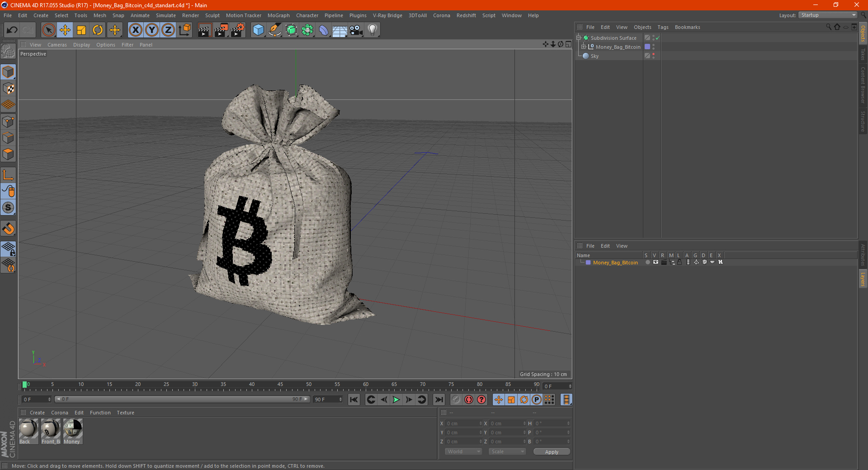Add a light object
This screenshot has height=470, width=868.
pyautogui.click(x=372, y=30)
